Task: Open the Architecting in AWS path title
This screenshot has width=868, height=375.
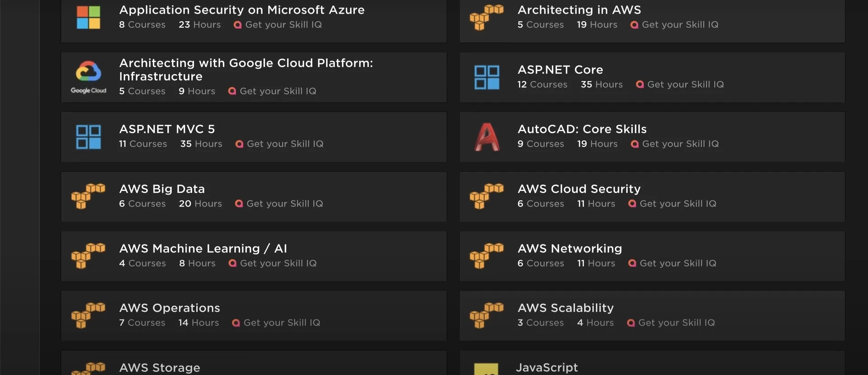Action: 579,10
